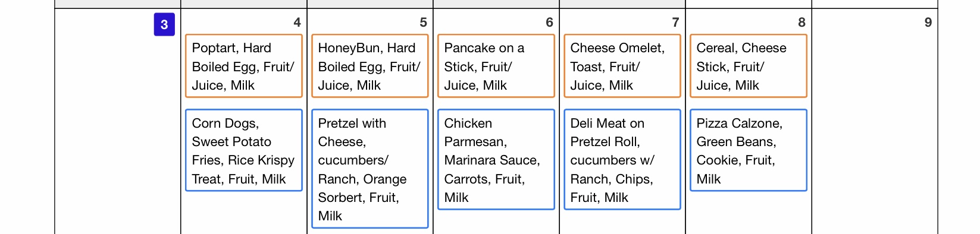Open the Pizza Calzone lunch entry
Screen dimensions: 980x234
coord(749,150)
